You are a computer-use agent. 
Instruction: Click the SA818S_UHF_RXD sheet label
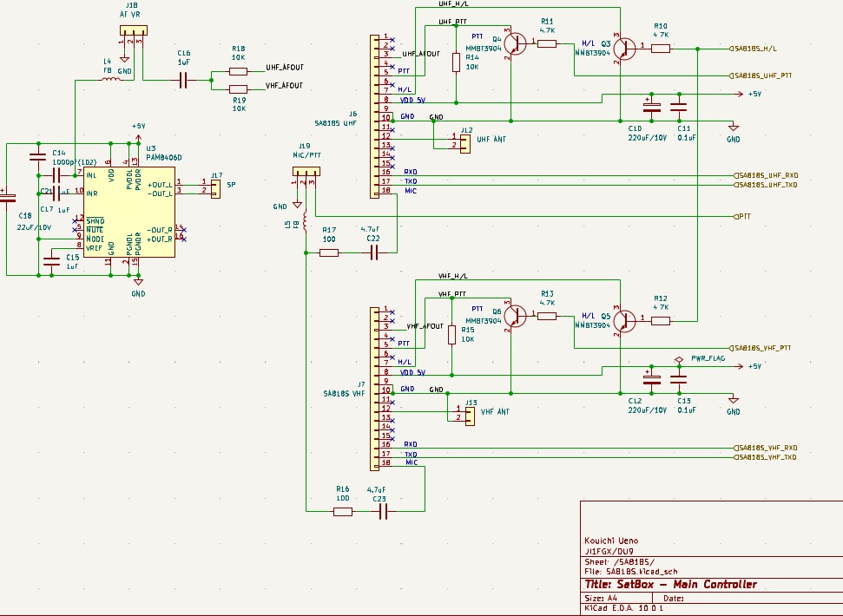(x=766, y=175)
